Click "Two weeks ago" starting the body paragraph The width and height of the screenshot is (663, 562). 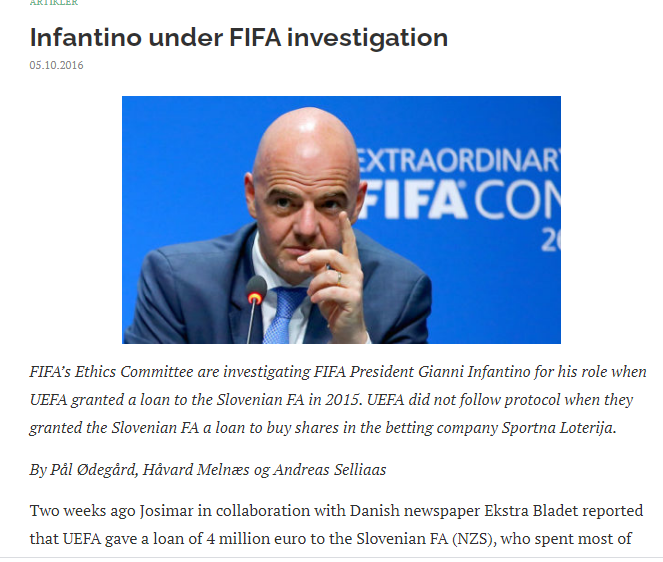[79, 510]
